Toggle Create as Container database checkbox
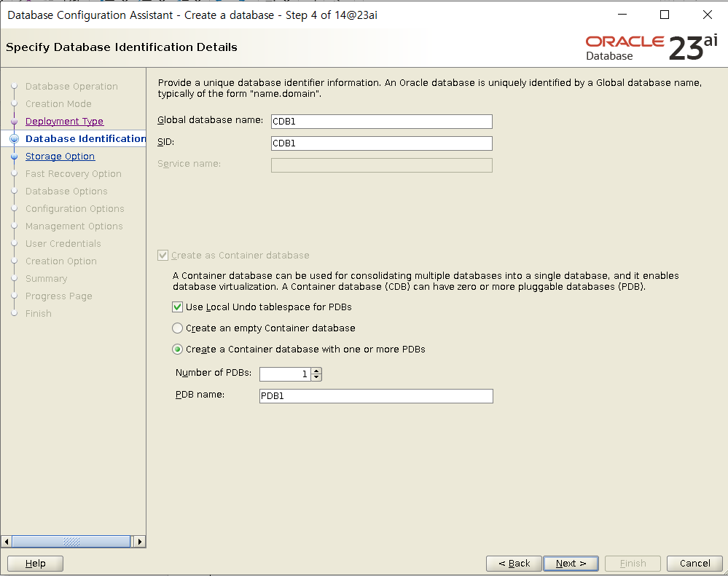728x576 pixels. coord(163,255)
